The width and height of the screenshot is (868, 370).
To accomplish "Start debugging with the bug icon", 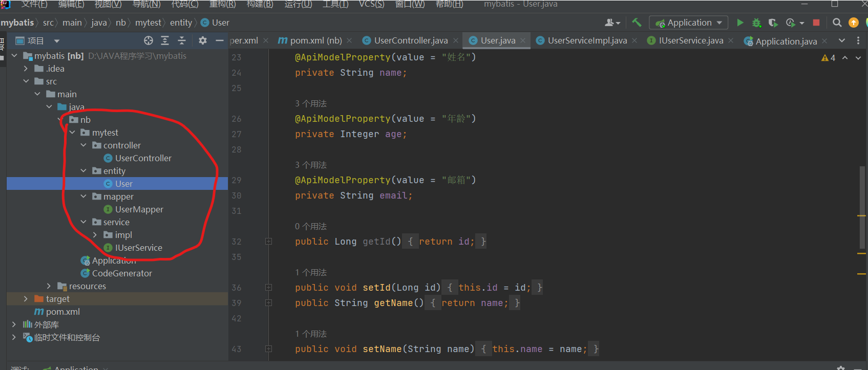I will (x=756, y=23).
